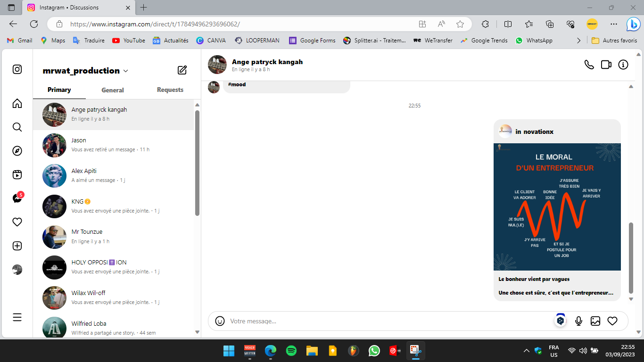Switch to the Requests tab
The image size is (644, 362).
click(x=170, y=90)
